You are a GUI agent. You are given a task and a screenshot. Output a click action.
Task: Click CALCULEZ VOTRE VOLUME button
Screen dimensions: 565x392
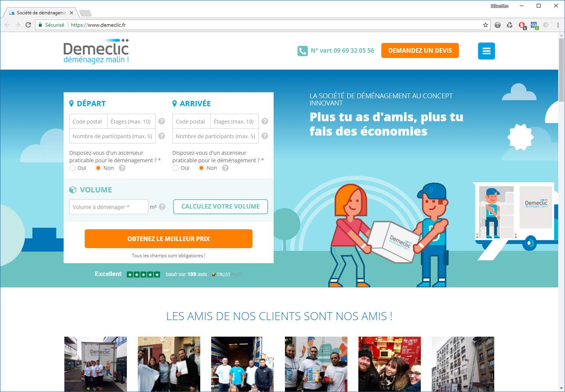(x=221, y=207)
